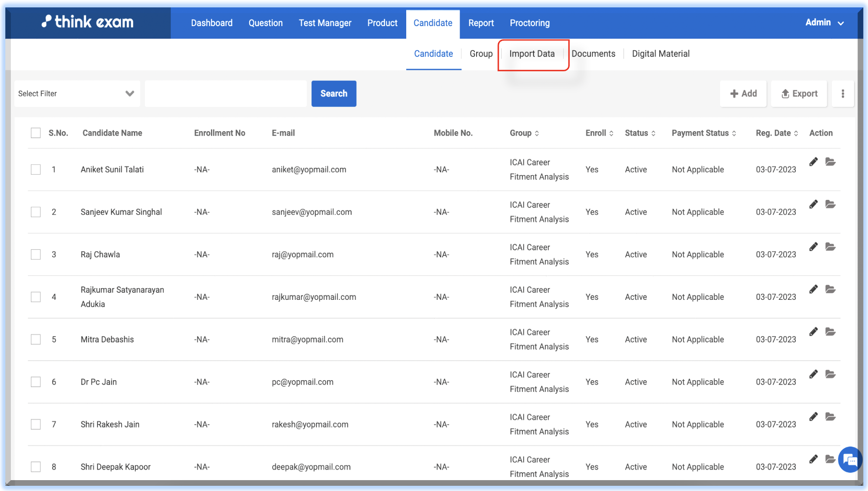Edit candidate Dr Pc Jain with pencil icon
Viewport: 868px width, 491px height.
pos(813,374)
